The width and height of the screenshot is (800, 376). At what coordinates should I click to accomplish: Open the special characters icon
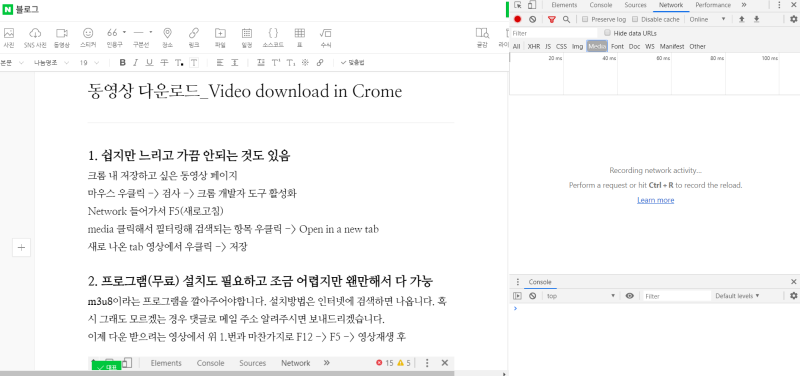(x=306, y=63)
